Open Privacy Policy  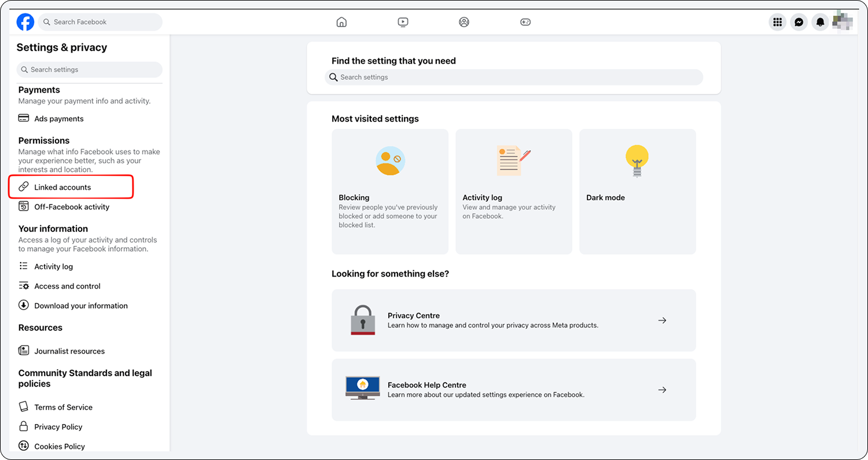click(x=58, y=427)
